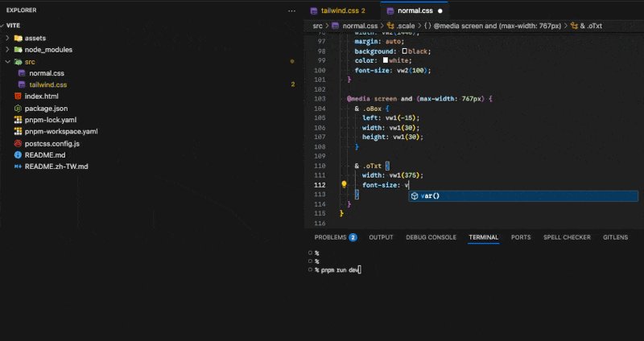
Task: Click the .scale breadcrumb segment
Action: [x=406, y=26]
